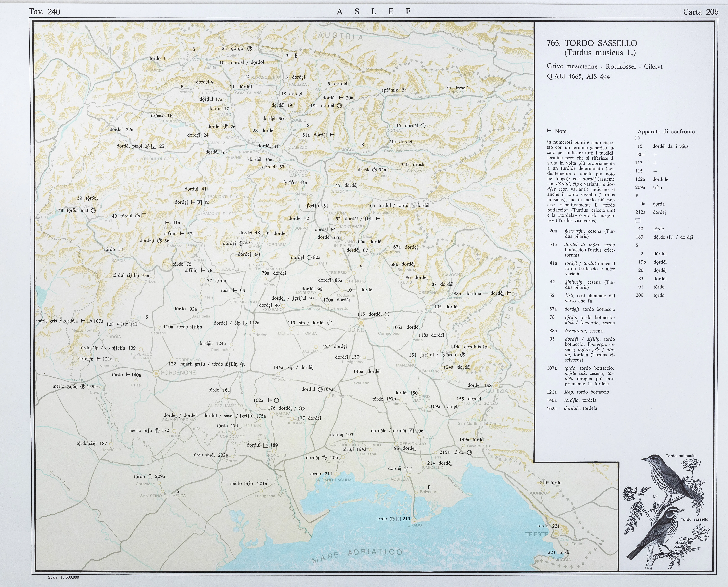The image size is (728, 587).
Task: Click the ASLEF heading at top center
Action: (x=374, y=12)
